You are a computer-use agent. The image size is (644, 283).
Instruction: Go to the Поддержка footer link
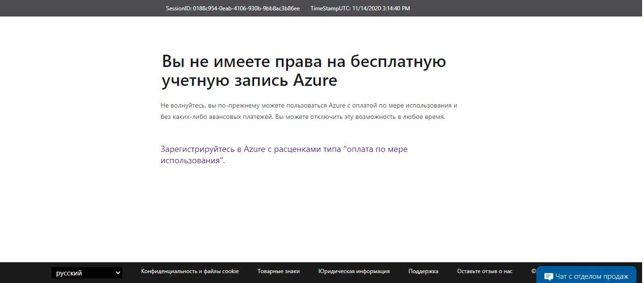pos(424,271)
